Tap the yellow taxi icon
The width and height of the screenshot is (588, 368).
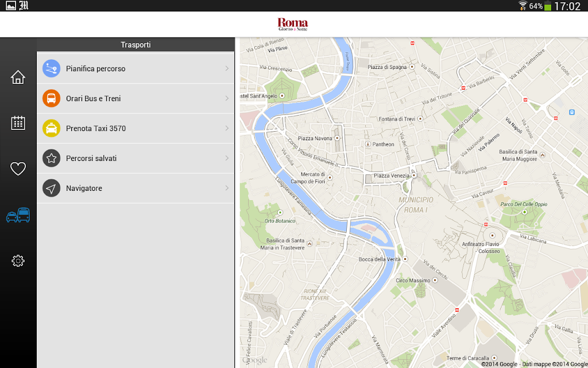[51, 128]
